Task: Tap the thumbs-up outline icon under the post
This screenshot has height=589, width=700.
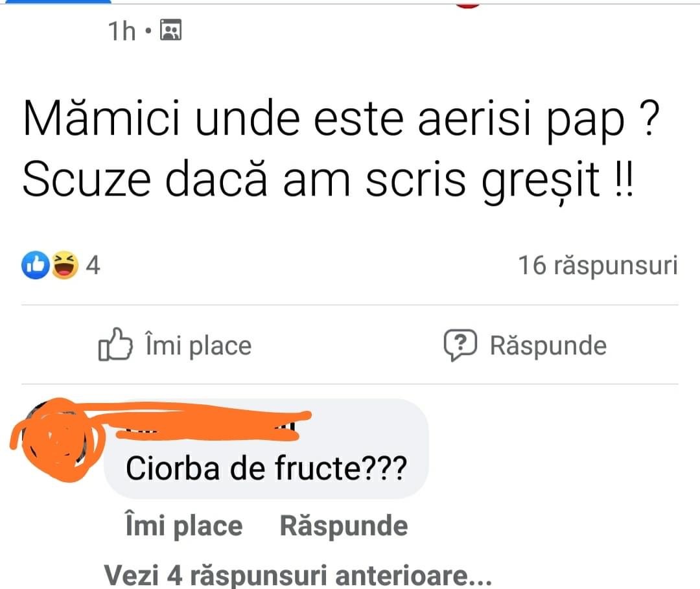Action: [115, 344]
